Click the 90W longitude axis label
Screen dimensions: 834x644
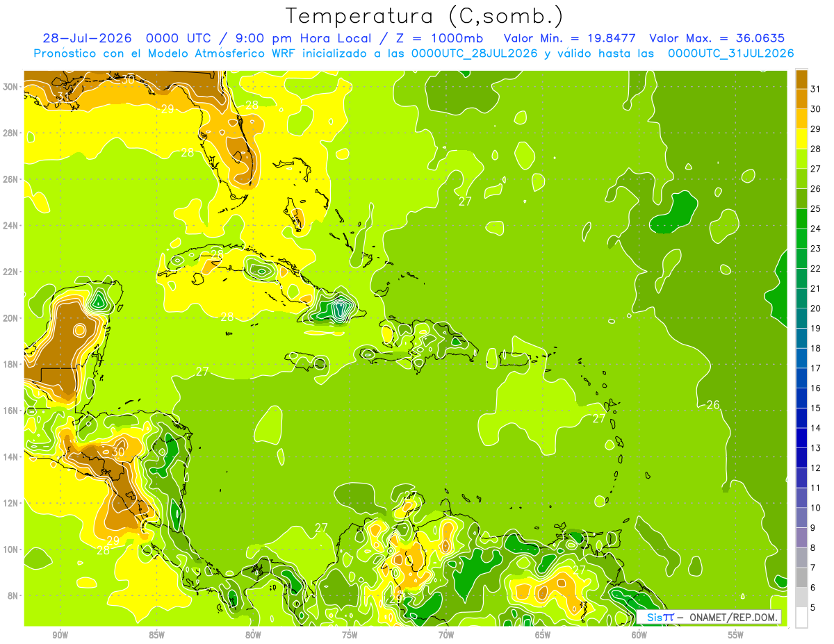60,634
